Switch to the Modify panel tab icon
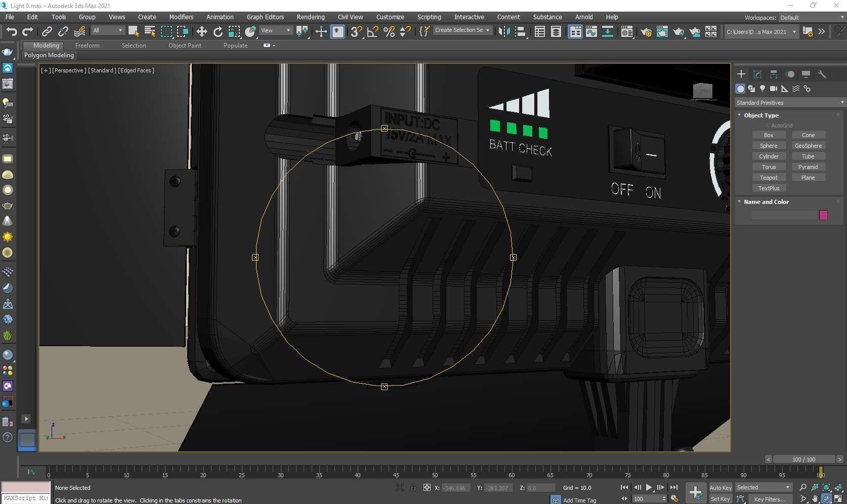This screenshot has width=847, height=504. pos(757,74)
